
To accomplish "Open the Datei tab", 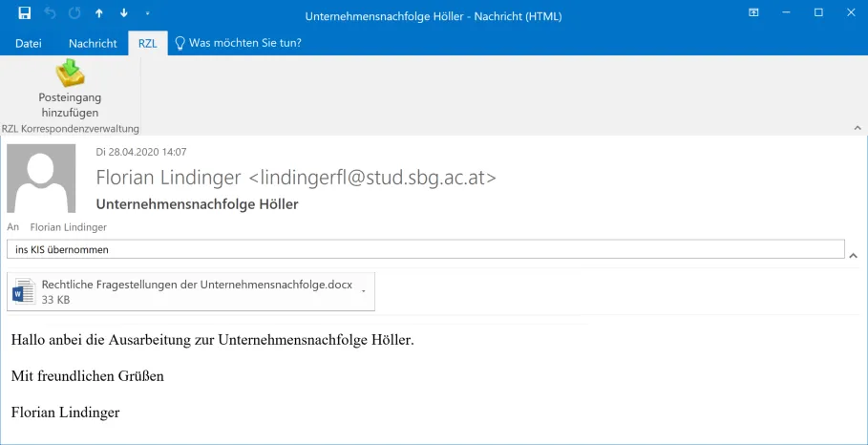I will (x=29, y=43).
